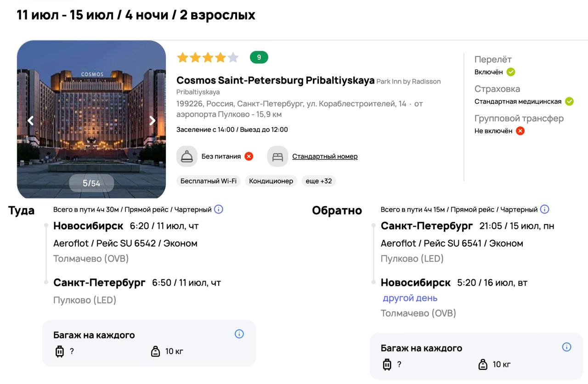The height and width of the screenshot is (384, 588).
Task: Click the meal service bell icon
Action: point(187,157)
